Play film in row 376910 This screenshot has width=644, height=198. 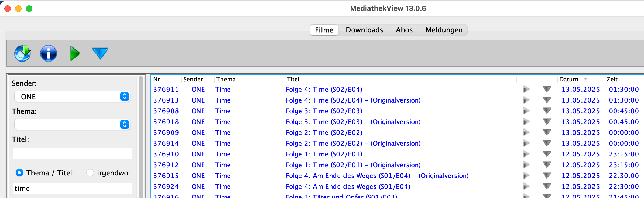(x=526, y=154)
